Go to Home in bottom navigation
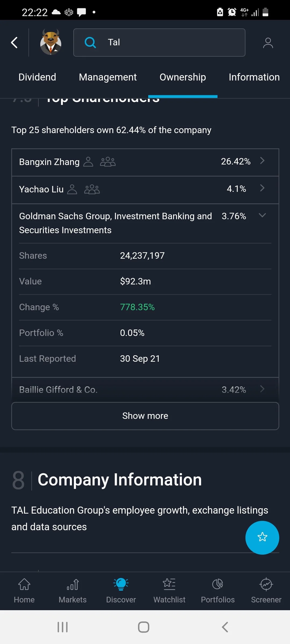This screenshot has width=290, height=644. click(x=24, y=591)
